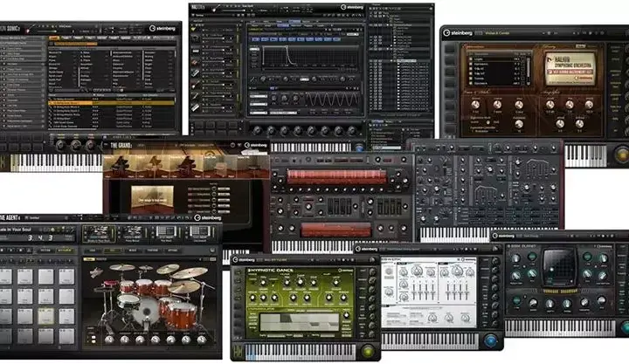Select the orange highlighted preset row in HALion Sonic
The width and height of the screenshot is (629, 364).
(x=111, y=103)
